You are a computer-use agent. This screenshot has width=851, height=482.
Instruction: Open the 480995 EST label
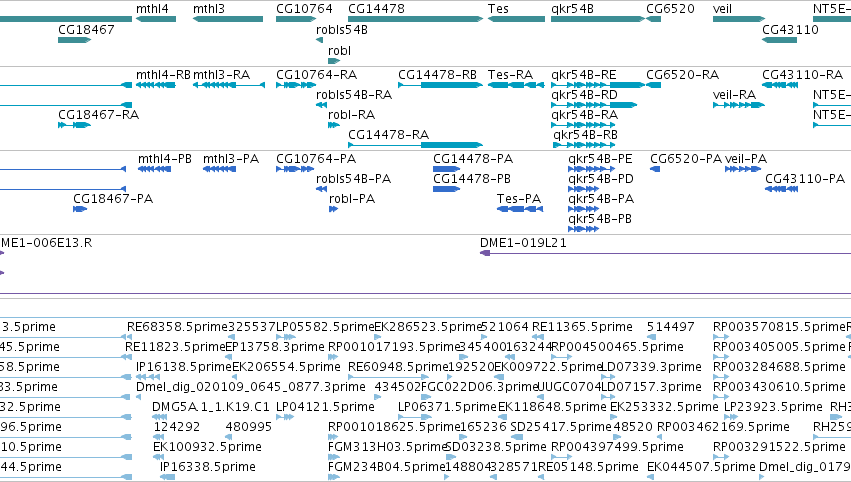click(x=249, y=428)
